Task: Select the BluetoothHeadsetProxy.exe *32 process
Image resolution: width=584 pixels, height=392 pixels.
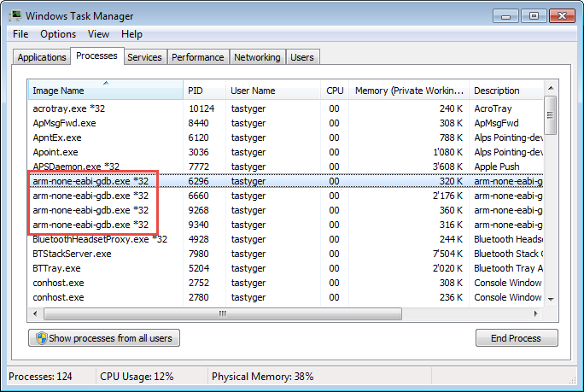Action: point(285,239)
